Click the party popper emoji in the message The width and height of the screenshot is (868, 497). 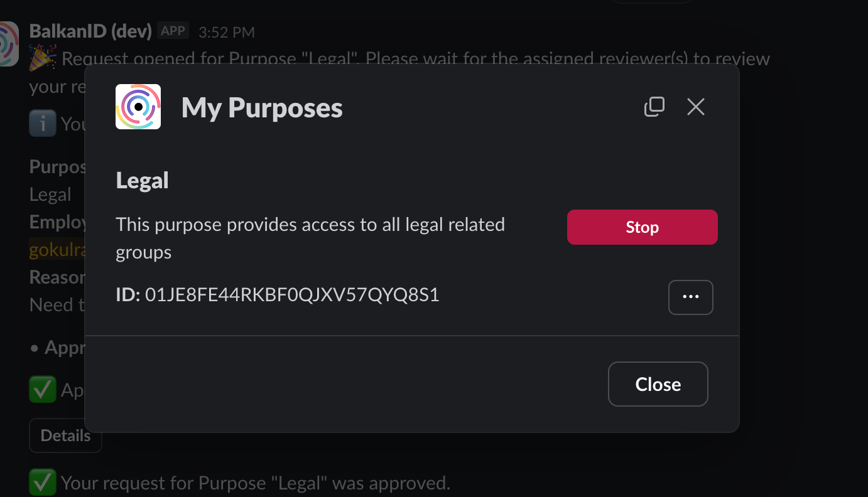coord(43,59)
